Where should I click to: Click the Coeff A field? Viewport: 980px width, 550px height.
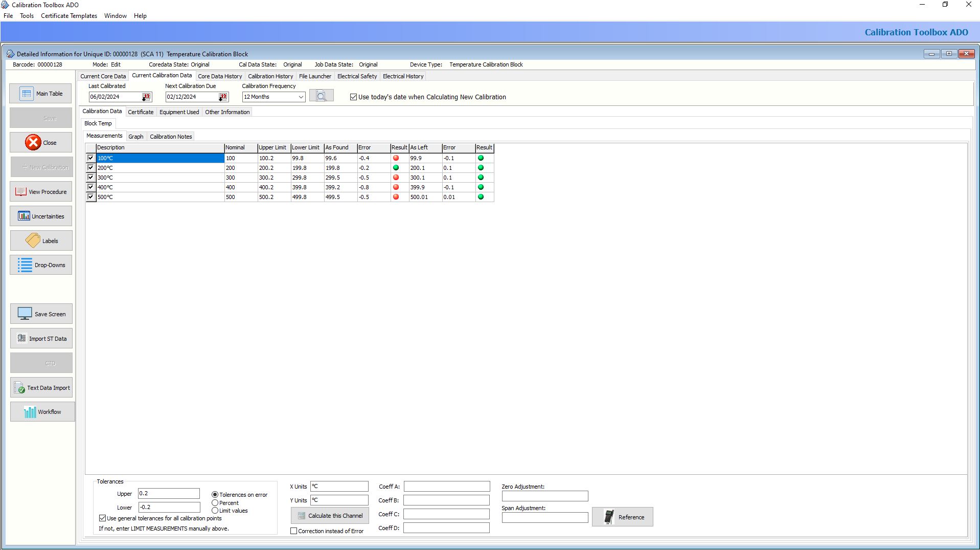447,487
